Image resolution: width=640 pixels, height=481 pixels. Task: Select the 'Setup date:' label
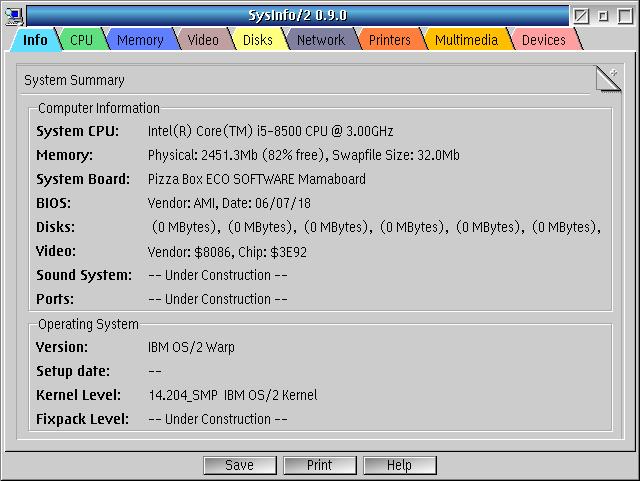pos(73,371)
